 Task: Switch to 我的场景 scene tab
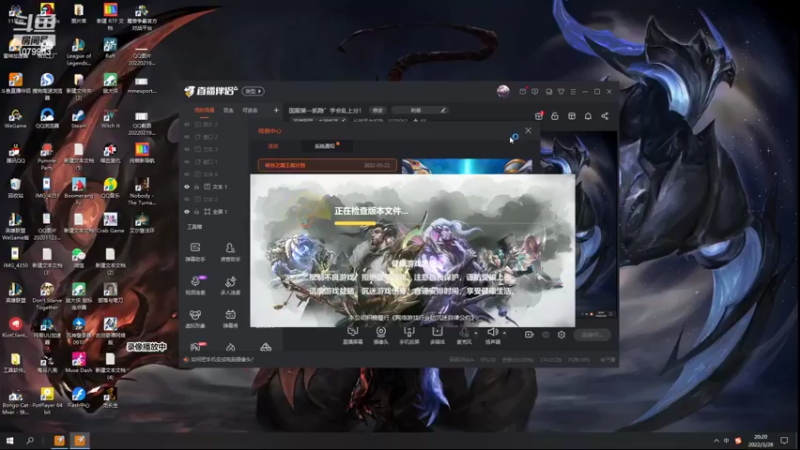point(204,110)
